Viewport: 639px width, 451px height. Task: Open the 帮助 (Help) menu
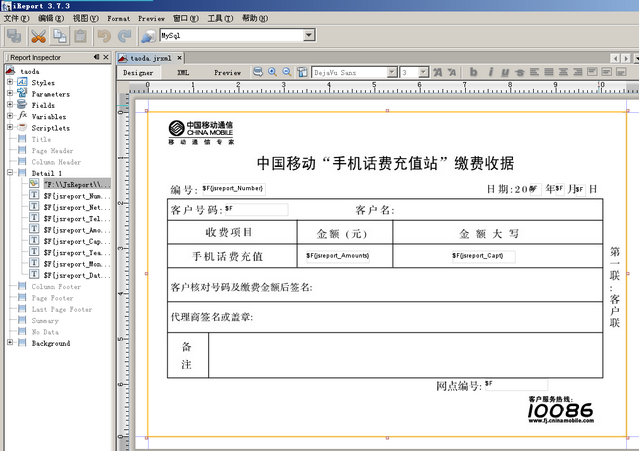coord(255,18)
